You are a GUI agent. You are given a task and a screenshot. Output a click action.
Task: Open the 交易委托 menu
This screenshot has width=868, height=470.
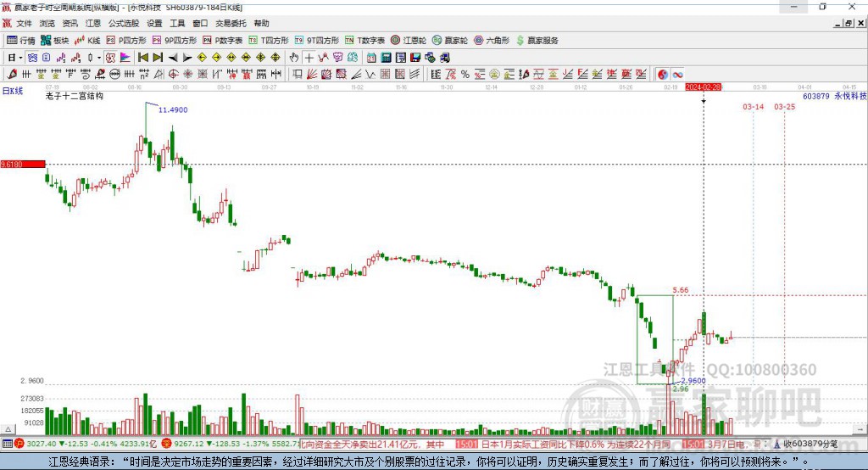231,23
